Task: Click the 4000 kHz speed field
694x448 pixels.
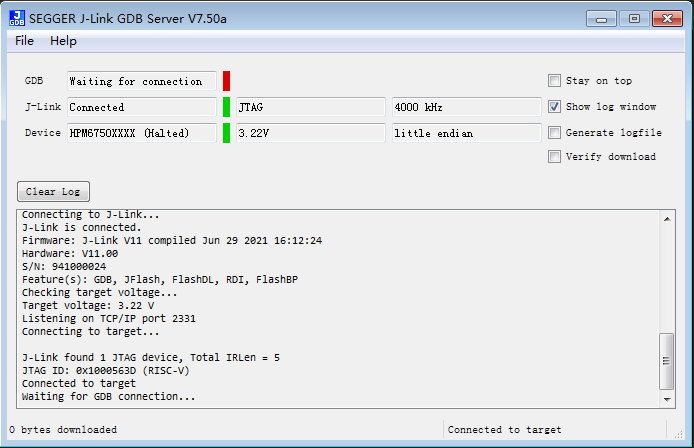Action: tap(464, 107)
